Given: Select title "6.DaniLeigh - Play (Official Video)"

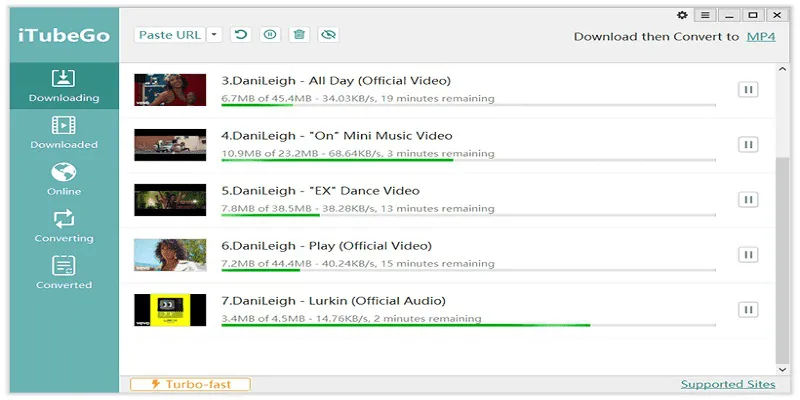Looking at the screenshot, I should pyautogui.click(x=327, y=246).
